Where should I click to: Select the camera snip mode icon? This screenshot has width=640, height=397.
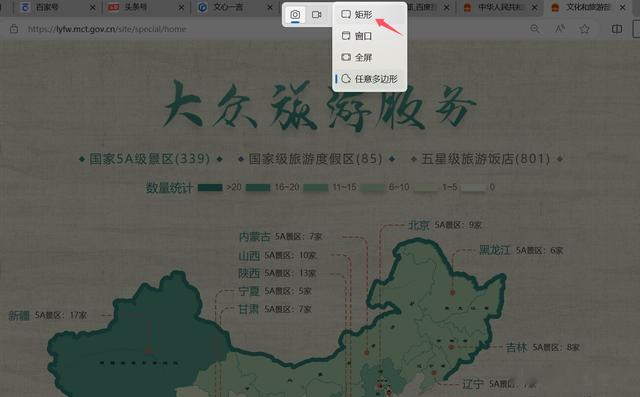[295, 15]
